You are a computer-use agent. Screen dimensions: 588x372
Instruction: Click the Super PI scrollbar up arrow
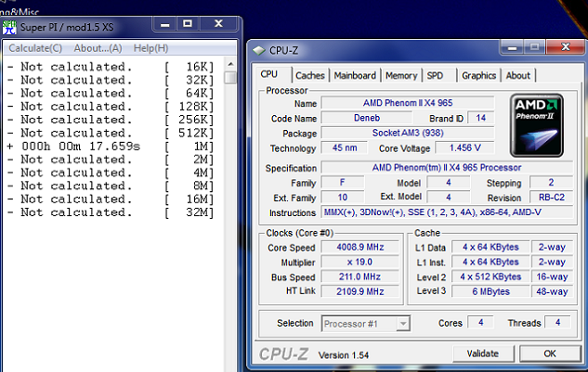point(230,64)
